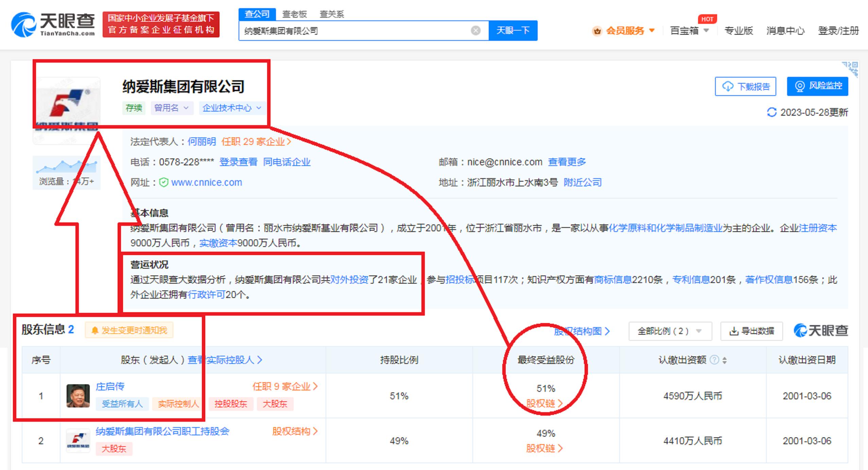Switch to the 查关系 tab
The height and width of the screenshot is (470, 868).
(332, 14)
